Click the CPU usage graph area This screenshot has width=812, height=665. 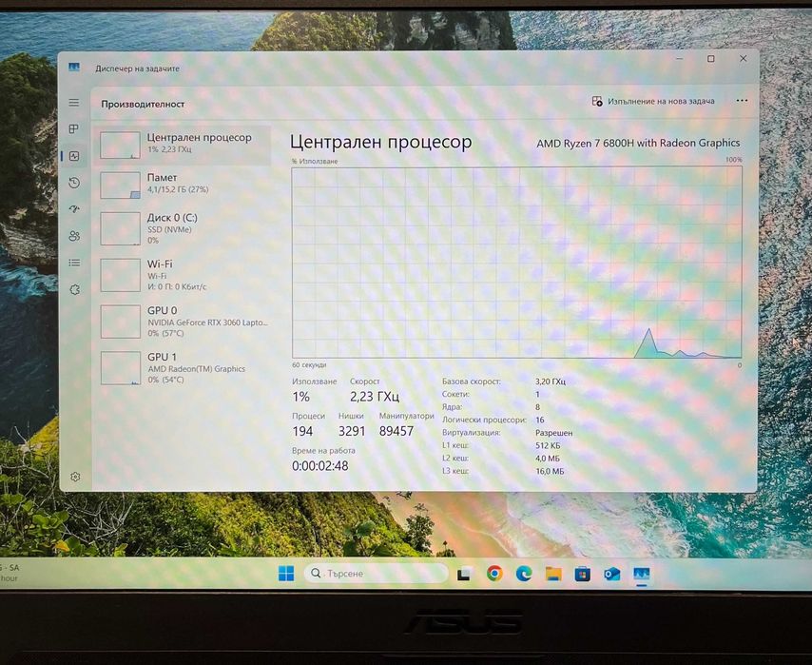517,263
